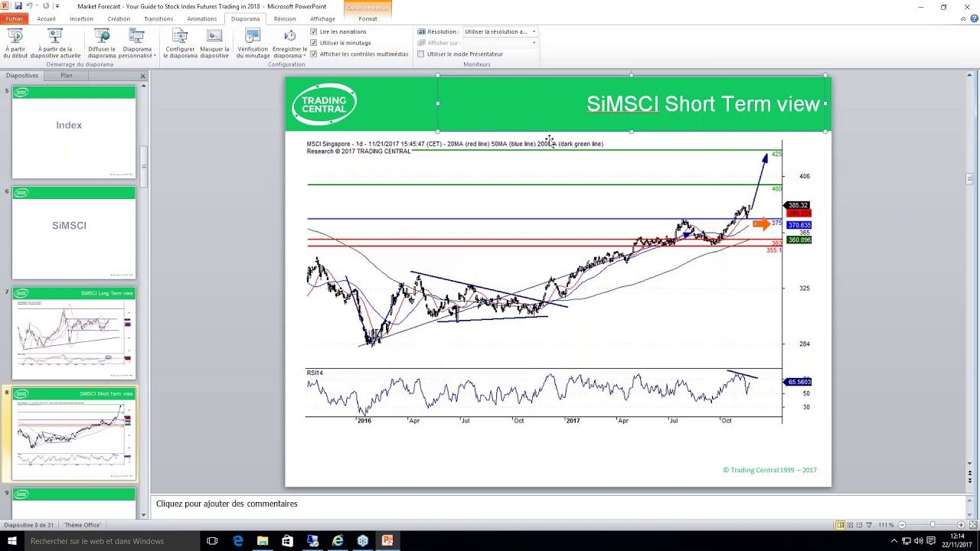Image resolution: width=980 pixels, height=551 pixels.
Task: Click the volume icon in system tray
Action: pos(918,541)
